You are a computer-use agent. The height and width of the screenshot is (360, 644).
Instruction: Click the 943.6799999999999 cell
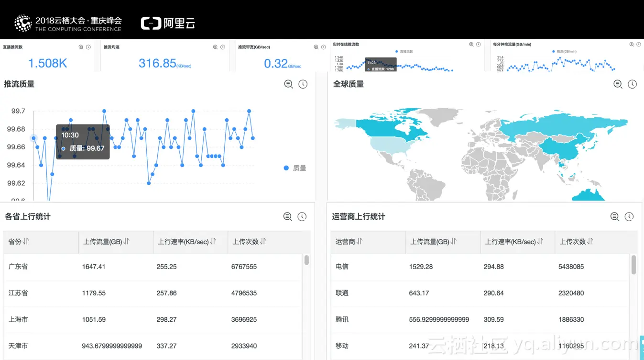112,346
